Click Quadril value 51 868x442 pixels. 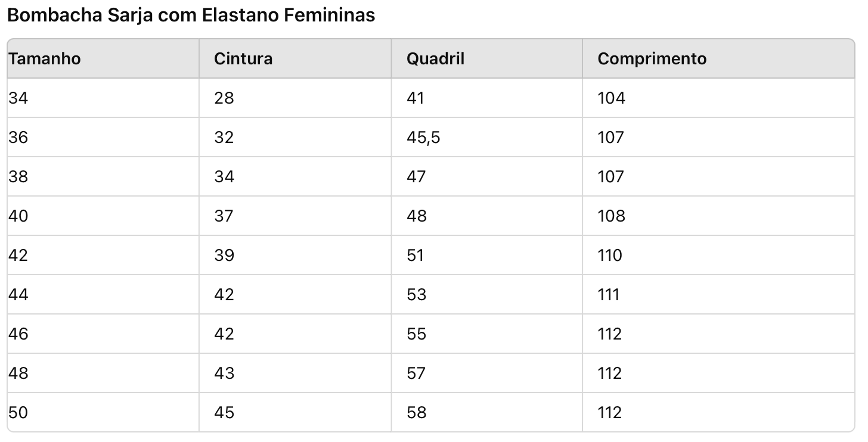point(416,255)
